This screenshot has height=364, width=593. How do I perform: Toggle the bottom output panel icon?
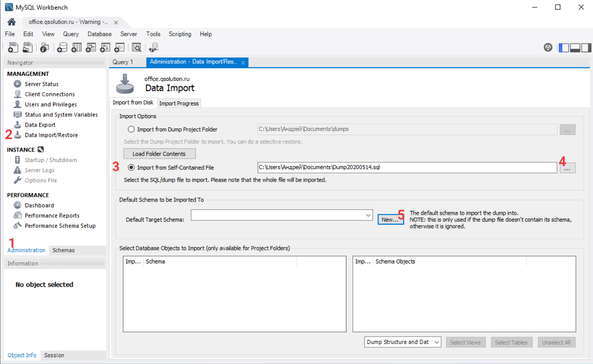575,48
